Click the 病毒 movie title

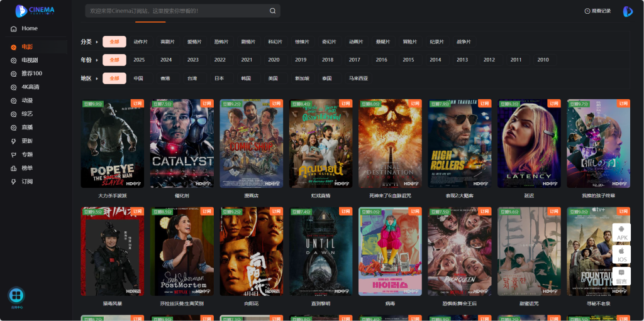coord(390,304)
